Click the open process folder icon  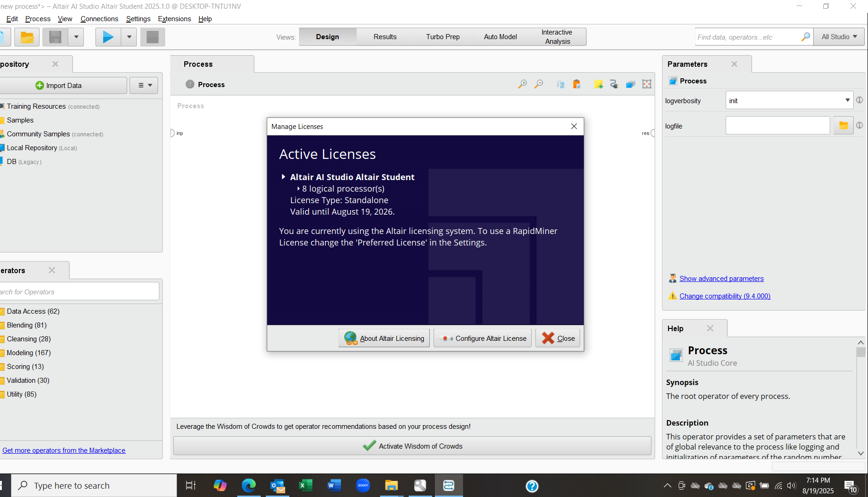pyautogui.click(x=27, y=37)
